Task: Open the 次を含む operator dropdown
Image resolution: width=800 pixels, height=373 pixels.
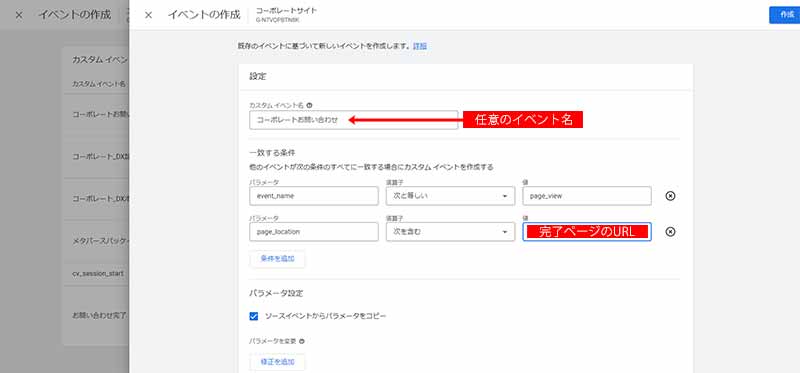Action: [x=450, y=232]
